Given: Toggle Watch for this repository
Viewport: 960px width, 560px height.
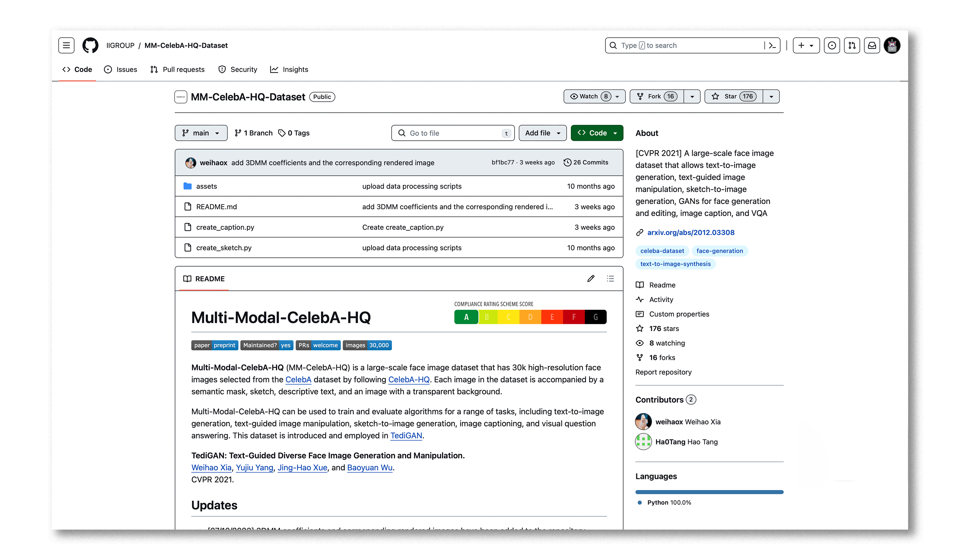Looking at the screenshot, I should click(589, 96).
